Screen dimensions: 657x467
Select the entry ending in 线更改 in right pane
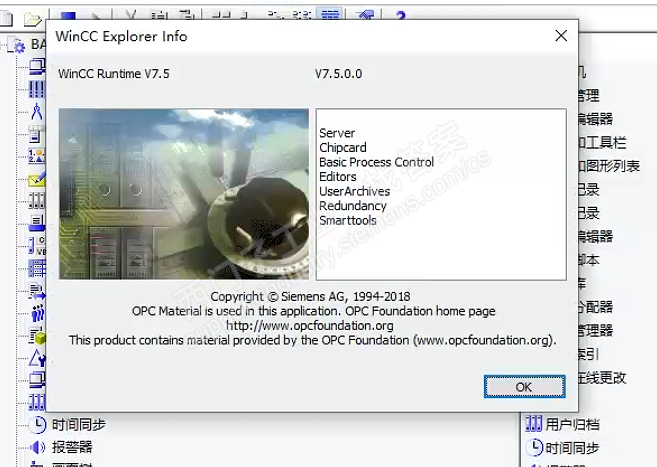[x=603, y=377]
